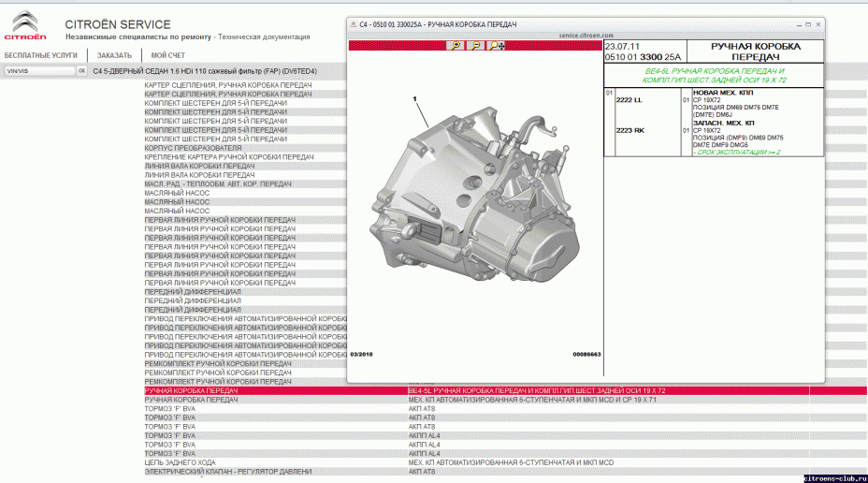Click the red highlighted РУЧНАЯ КОРОБКА ПЕРЕДАЧ row
Viewport: 868px width, 483px height.
click(191, 390)
